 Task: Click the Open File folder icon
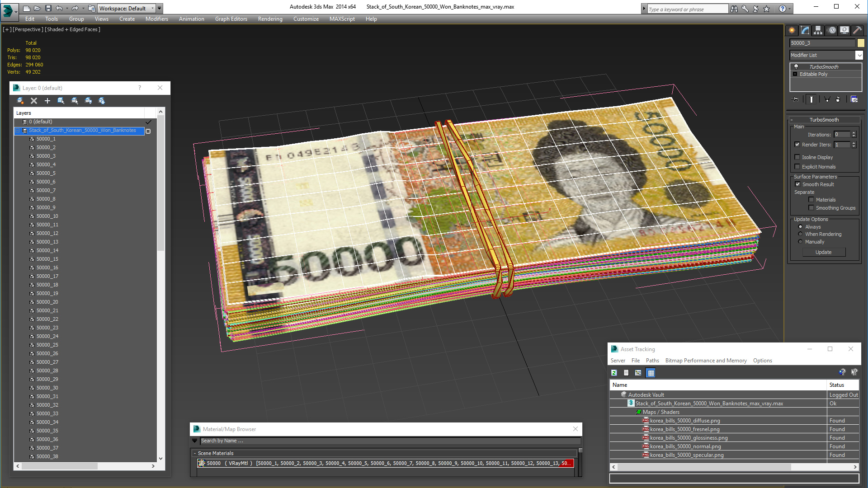37,8
